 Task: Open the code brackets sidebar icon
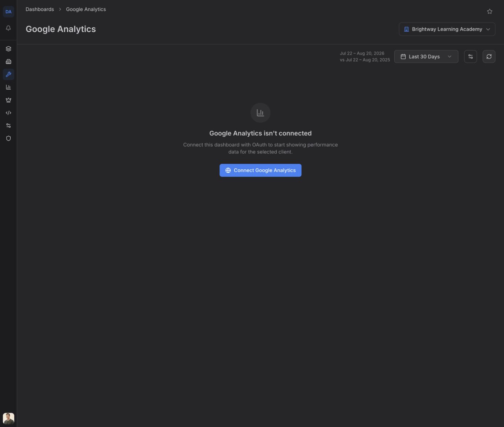(9, 113)
